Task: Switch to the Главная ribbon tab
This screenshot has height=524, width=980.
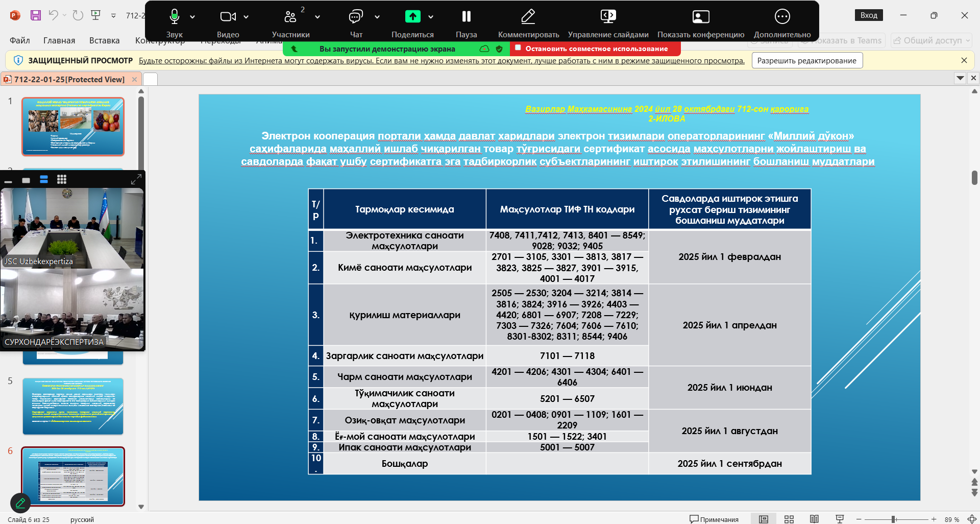Action: click(x=59, y=40)
